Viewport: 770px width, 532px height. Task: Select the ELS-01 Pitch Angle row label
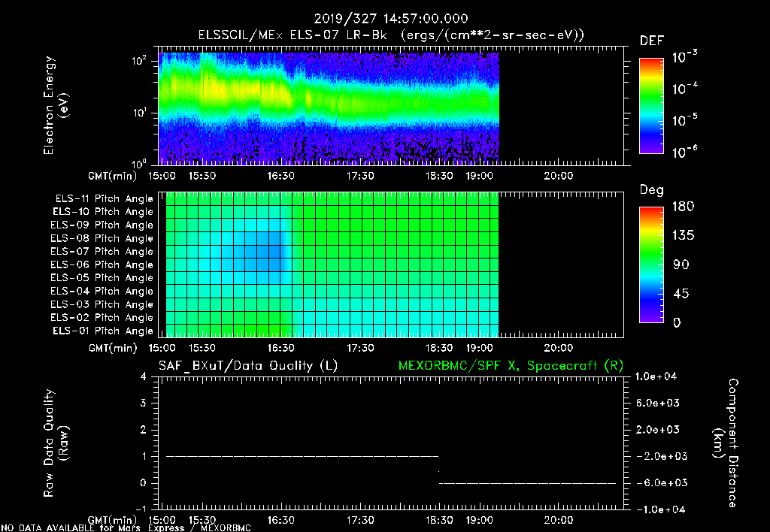[x=103, y=331]
